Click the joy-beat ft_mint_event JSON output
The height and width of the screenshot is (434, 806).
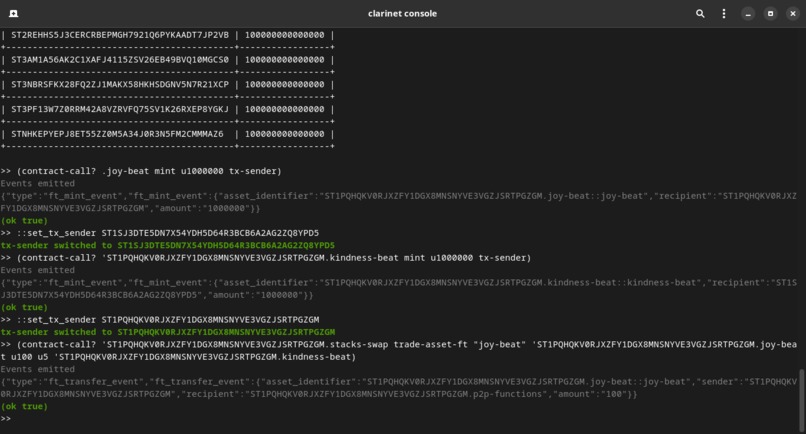point(399,202)
